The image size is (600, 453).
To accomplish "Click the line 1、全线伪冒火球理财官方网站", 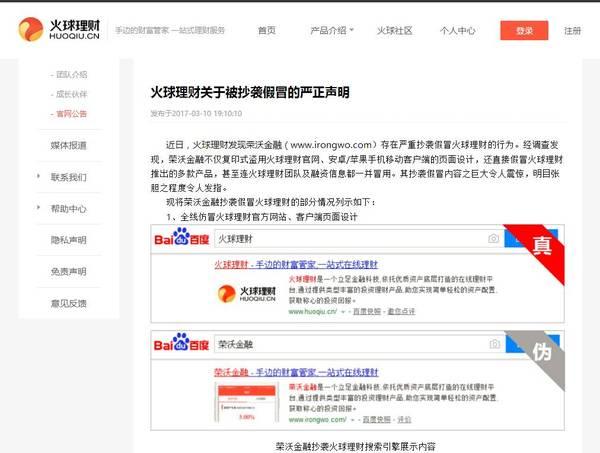I will 262,217.
